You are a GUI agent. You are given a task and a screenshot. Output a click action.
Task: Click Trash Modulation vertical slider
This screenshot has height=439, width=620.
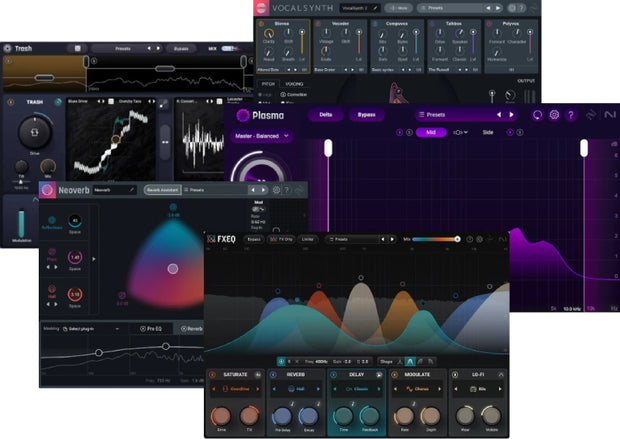point(21,223)
